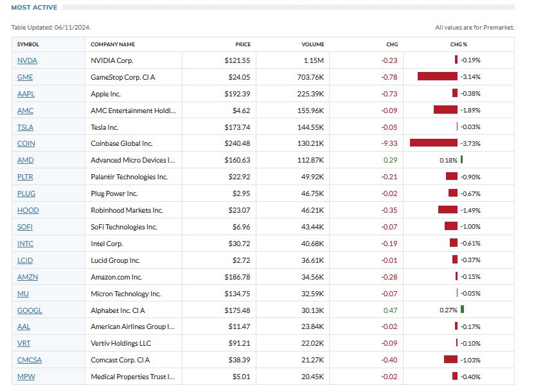Open the NVDA symbol link
The image size is (534, 392).
point(27,60)
